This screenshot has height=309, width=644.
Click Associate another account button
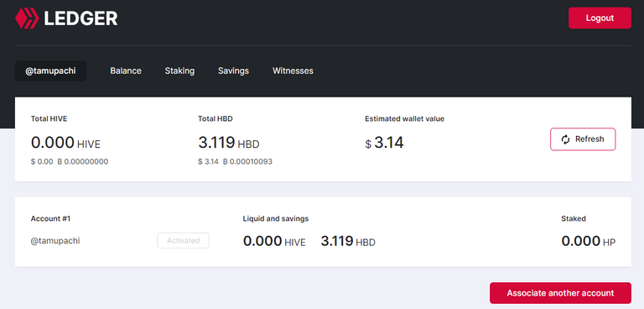[x=560, y=293]
